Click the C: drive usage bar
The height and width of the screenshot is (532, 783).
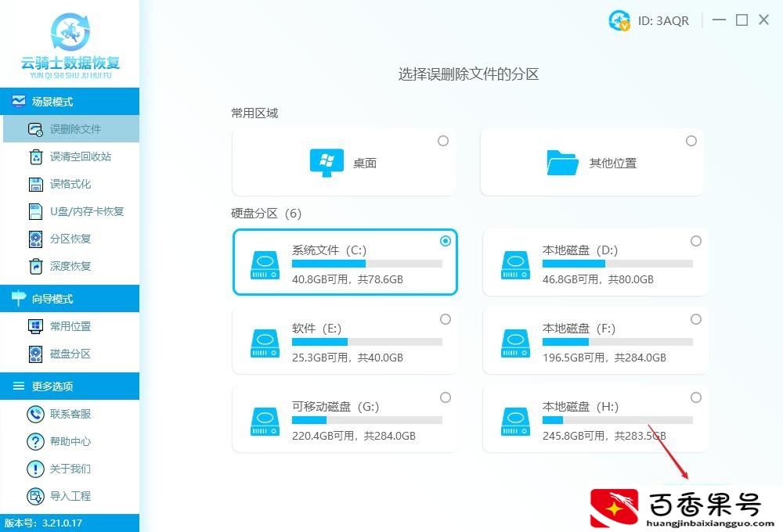367,264
